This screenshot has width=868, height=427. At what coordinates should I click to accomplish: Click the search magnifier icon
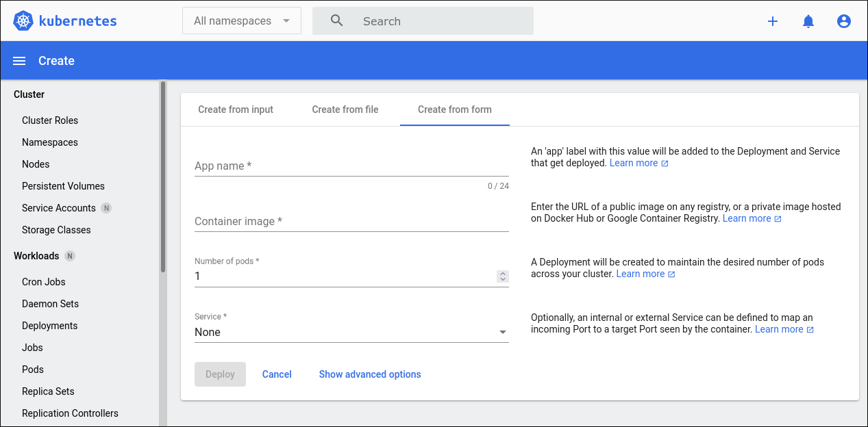336,21
